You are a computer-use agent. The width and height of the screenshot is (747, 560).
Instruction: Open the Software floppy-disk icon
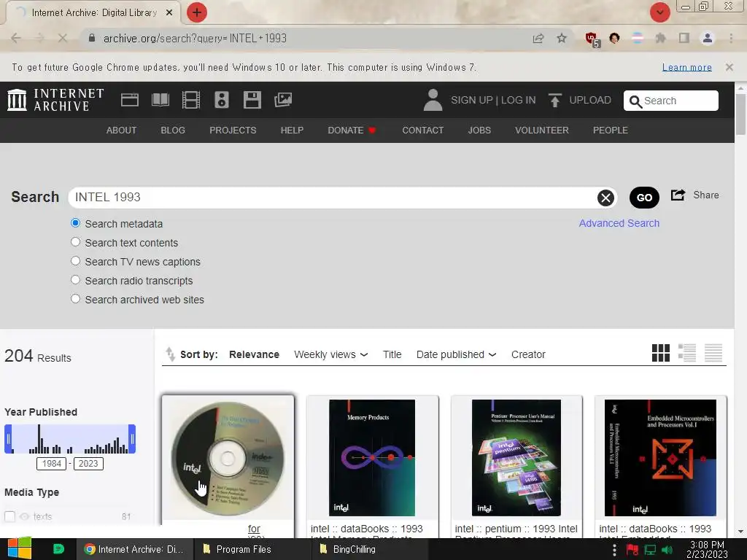click(x=252, y=100)
